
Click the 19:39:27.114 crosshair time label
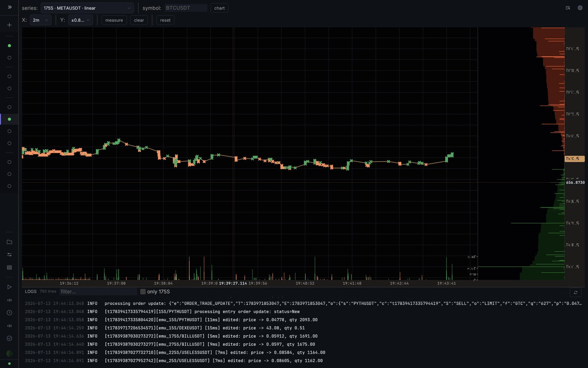[x=233, y=283]
